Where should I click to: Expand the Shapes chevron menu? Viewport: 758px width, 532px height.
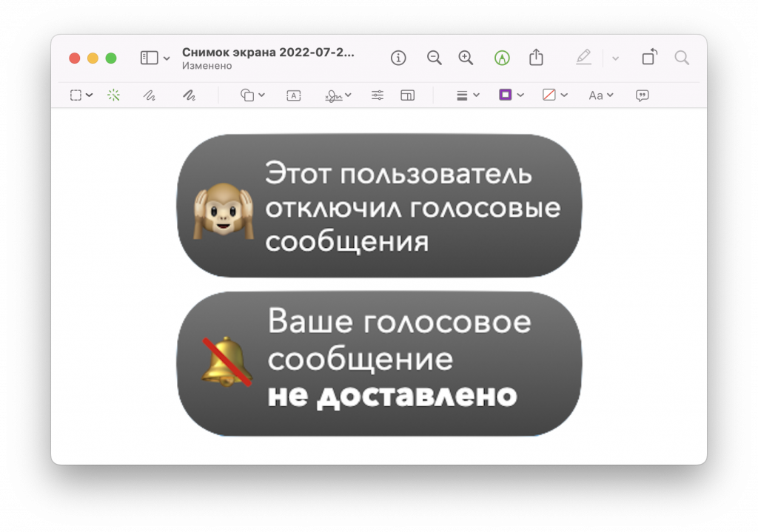(261, 95)
